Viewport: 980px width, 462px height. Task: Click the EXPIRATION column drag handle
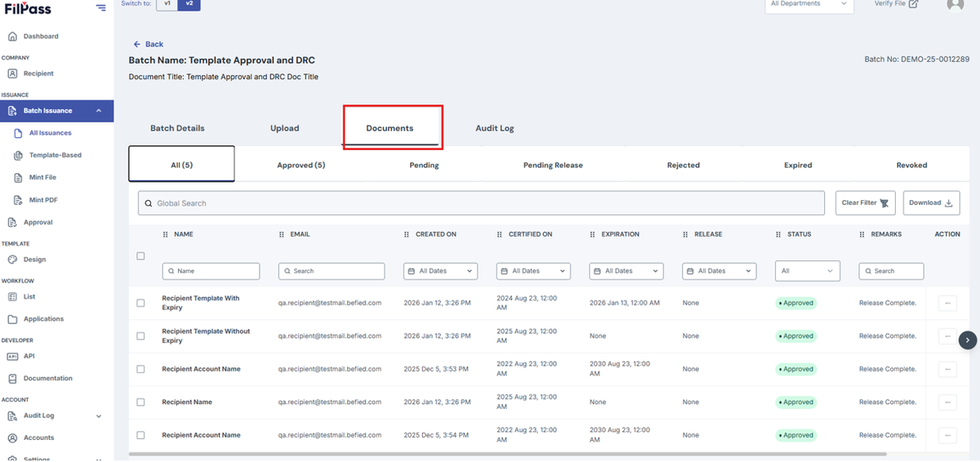pos(593,234)
